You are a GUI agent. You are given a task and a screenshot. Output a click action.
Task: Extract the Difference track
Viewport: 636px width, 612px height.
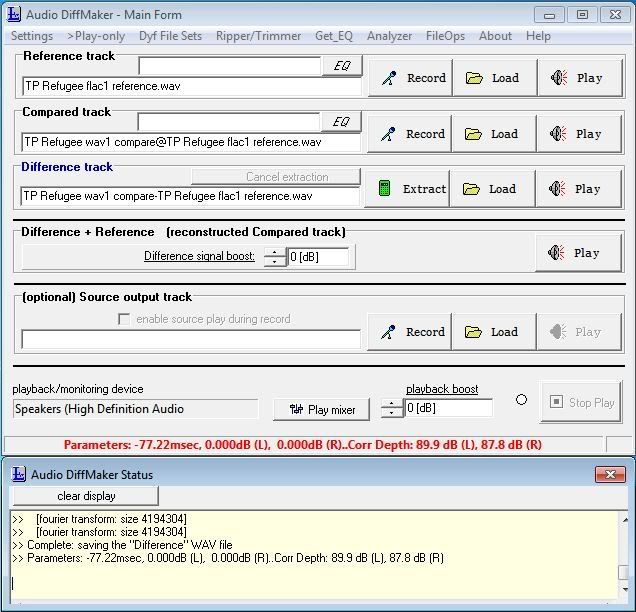pyautogui.click(x=407, y=189)
